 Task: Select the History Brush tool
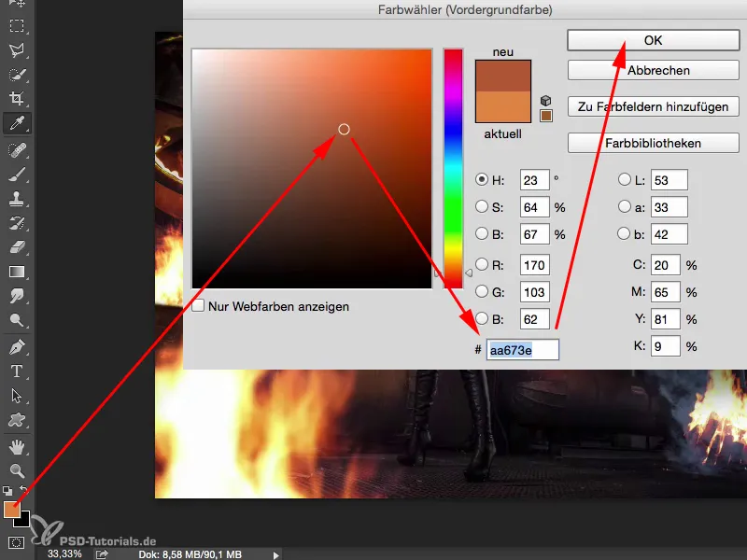click(x=17, y=223)
